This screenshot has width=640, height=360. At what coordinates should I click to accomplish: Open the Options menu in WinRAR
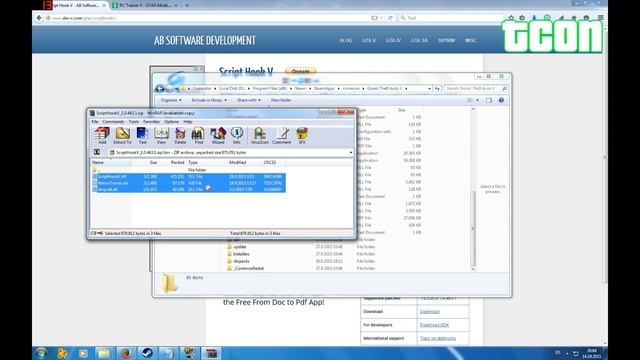pos(171,122)
